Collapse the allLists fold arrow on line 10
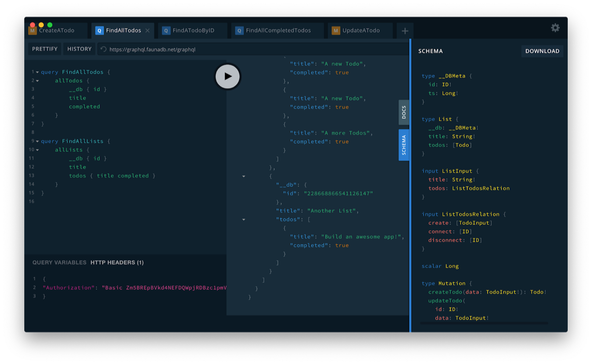 (37, 150)
